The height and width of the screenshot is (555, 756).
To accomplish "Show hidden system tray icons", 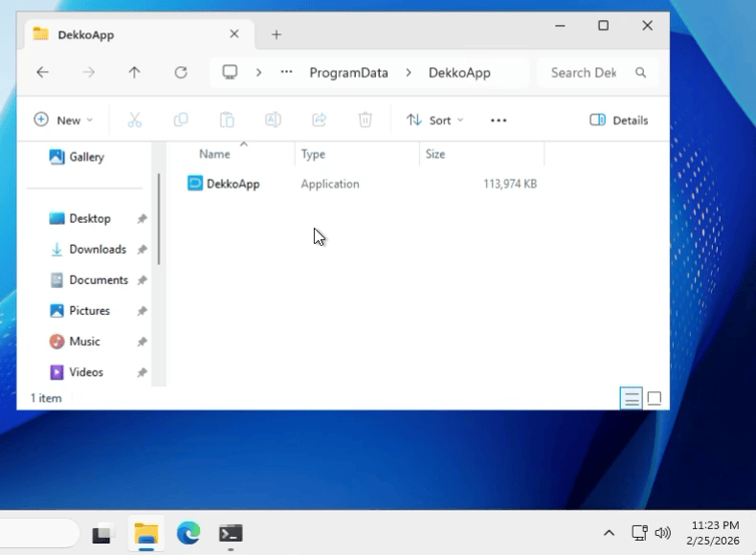I will tap(609, 533).
